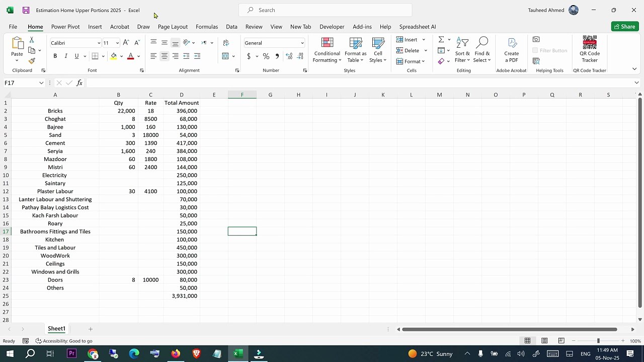Open the Calibri font name dropdown

pos(99,43)
